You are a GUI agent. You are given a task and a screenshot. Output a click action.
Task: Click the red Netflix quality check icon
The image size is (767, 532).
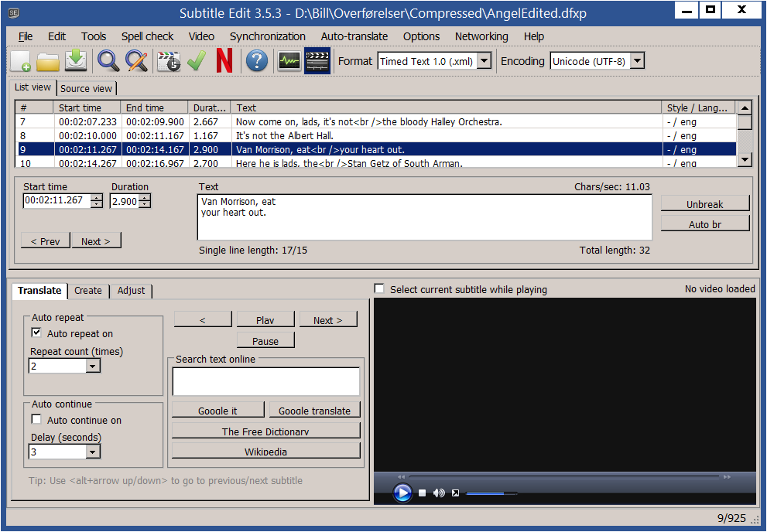pyautogui.click(x=224, y=61)
